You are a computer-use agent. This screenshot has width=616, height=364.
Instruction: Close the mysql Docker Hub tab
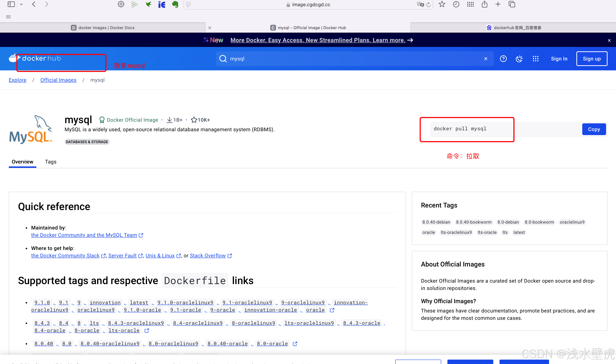pos(210,28)
